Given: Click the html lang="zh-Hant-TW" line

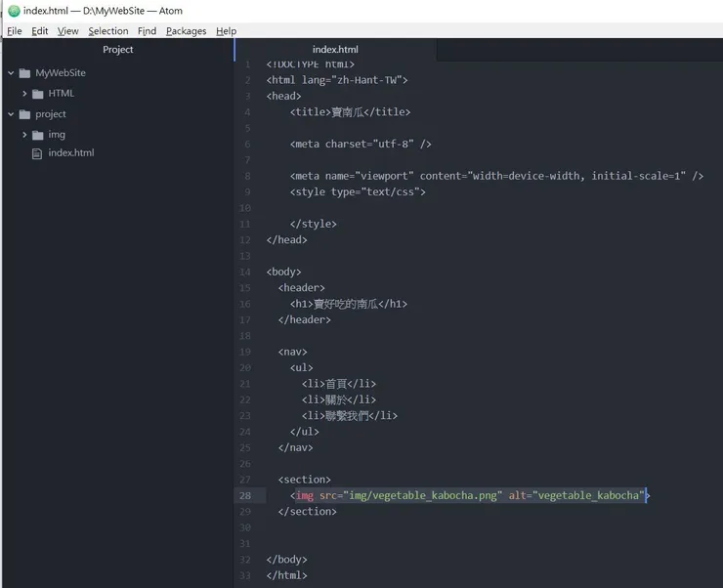Looking at the screenshot, I should click(337, 80).
